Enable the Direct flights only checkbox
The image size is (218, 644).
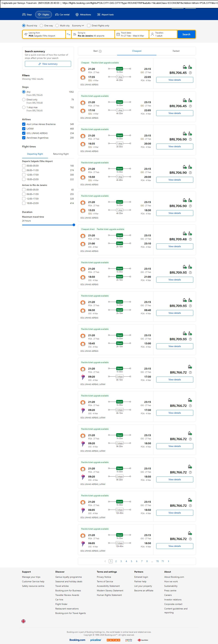[x=89, y=26]
